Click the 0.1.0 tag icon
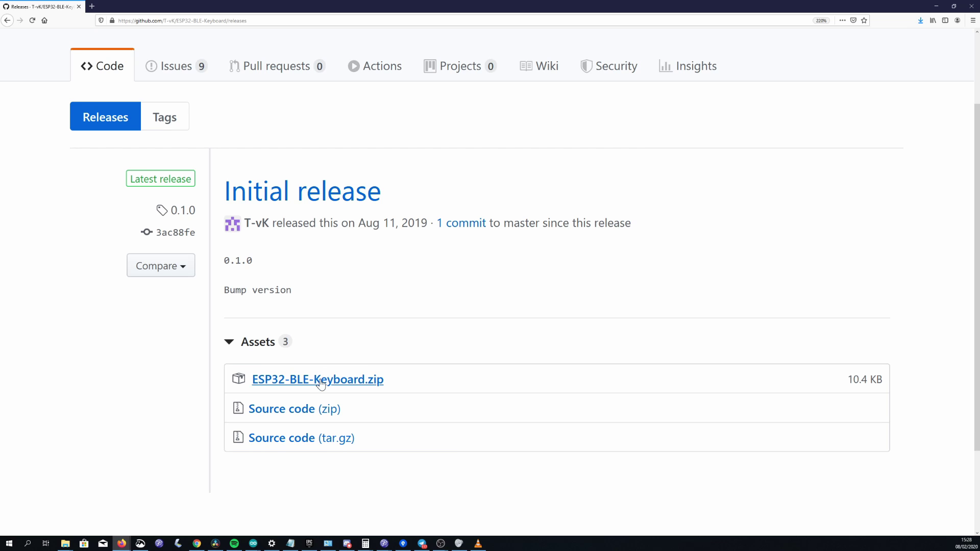Screen dimensions: 980x551 [x=162, y=210]
